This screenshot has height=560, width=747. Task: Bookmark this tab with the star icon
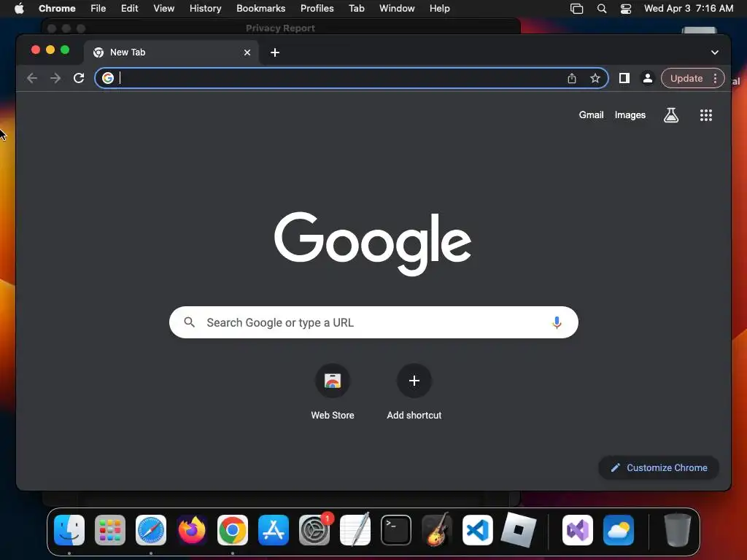(x=595, y=78)
